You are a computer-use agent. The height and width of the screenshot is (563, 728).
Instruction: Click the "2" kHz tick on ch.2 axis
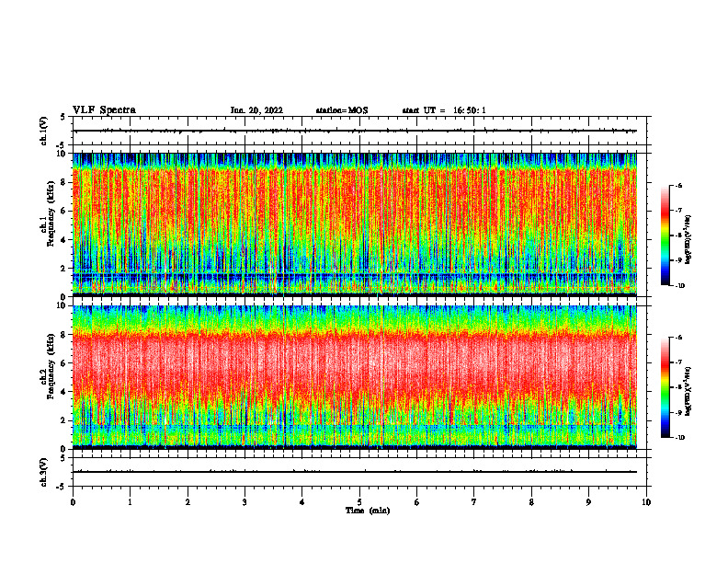point(64,420)
